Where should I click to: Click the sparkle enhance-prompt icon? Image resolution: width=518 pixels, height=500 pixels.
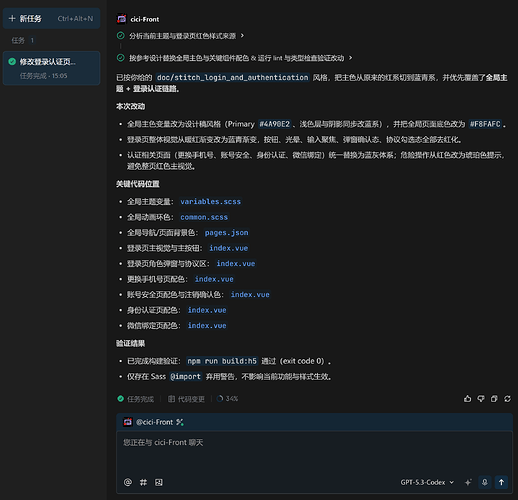click(x=468, y=482)
